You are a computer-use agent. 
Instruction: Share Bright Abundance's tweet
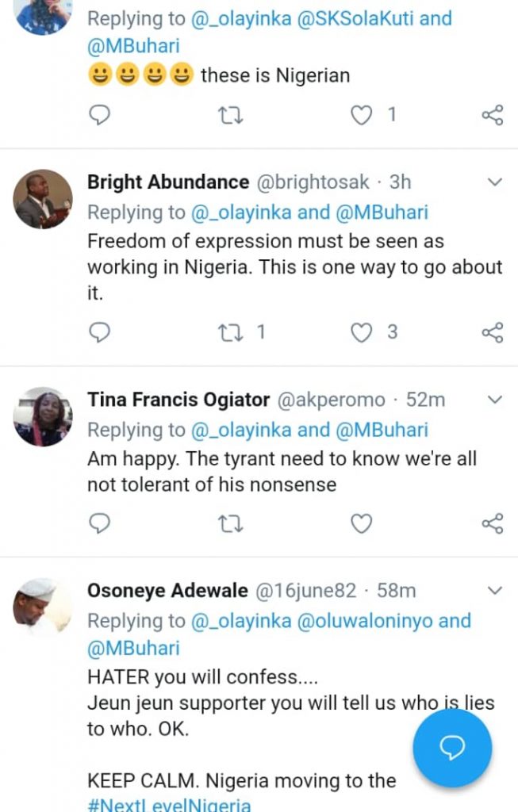(493, 332)
